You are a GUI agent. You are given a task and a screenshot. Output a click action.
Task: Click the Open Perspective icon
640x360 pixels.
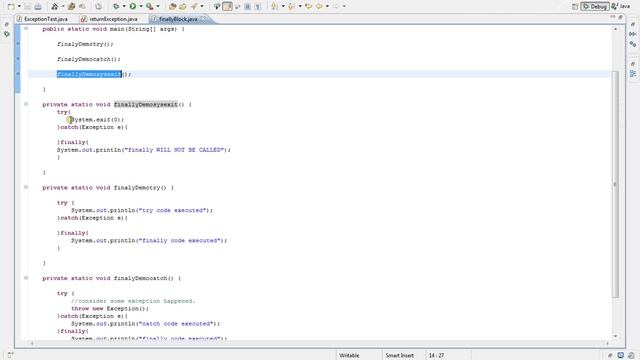575,7
